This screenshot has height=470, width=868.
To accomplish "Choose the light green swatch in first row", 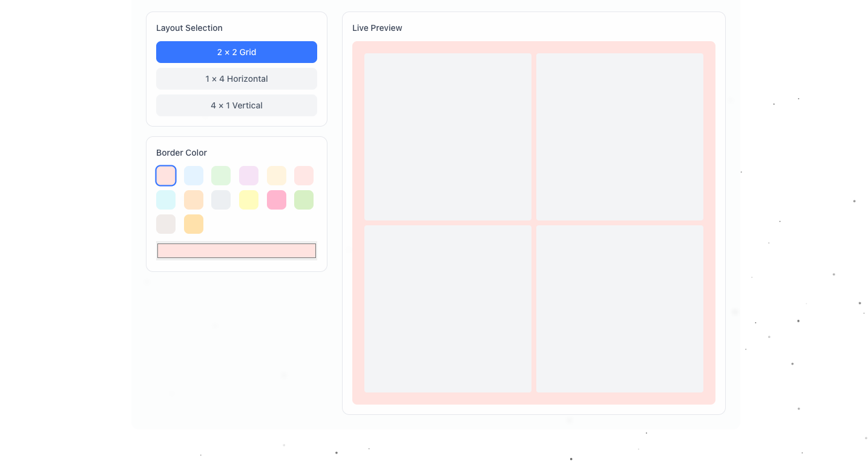I will click(x=221, y=176).
